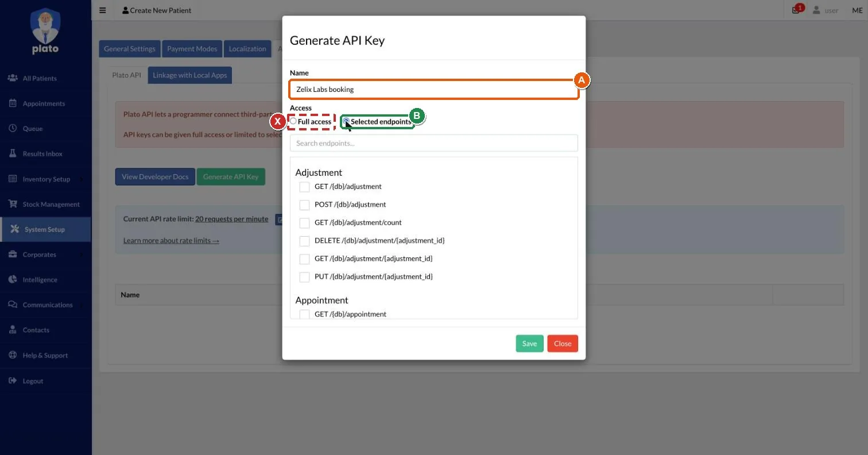This screenshot has width=868, height=455.
Task: Open the notifications icon with red badge
Action: pos(796,10)
